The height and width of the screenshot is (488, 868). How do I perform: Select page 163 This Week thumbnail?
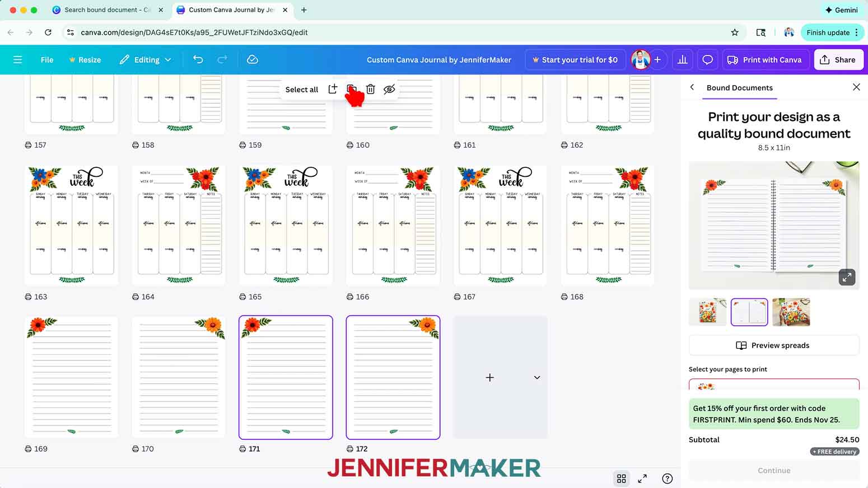pos(71,226)
